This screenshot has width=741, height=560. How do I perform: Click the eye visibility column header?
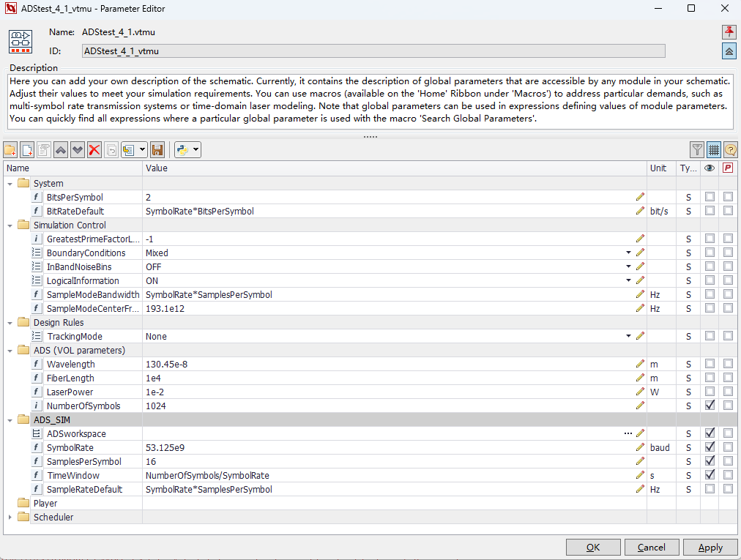click(710, 168)
